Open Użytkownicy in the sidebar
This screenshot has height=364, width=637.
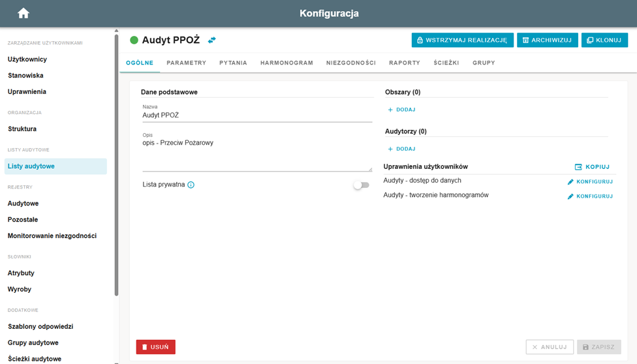(x=27, y=59)
